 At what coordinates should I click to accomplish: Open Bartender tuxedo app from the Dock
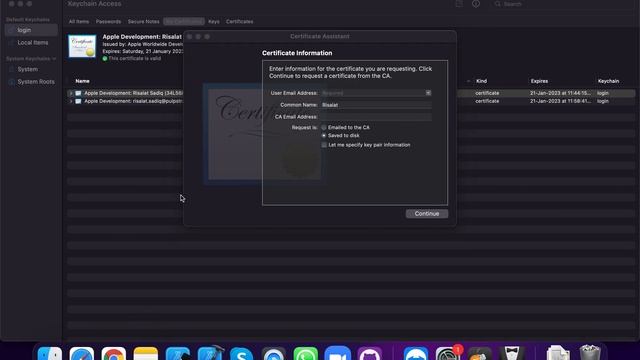pyautogui.click(x=512, y=353)
